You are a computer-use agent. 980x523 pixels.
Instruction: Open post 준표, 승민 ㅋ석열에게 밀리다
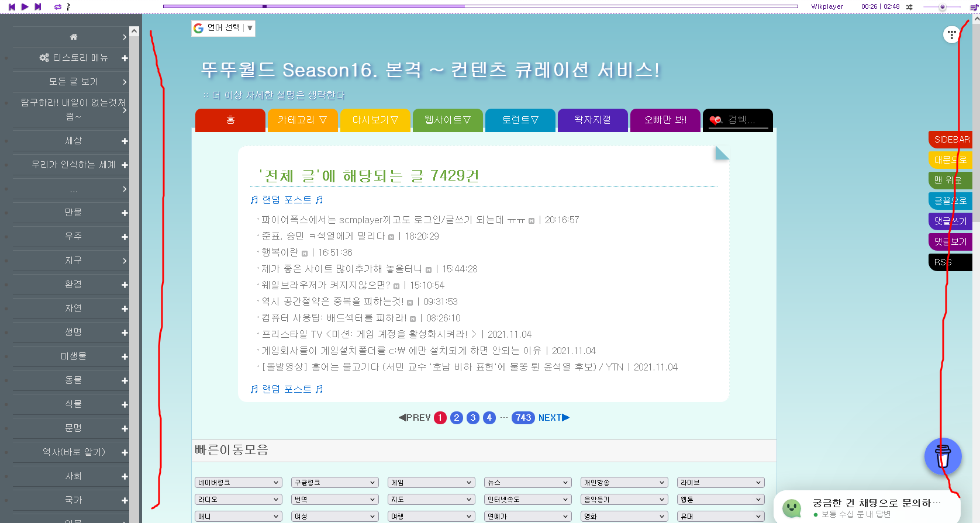pos(323,236)
